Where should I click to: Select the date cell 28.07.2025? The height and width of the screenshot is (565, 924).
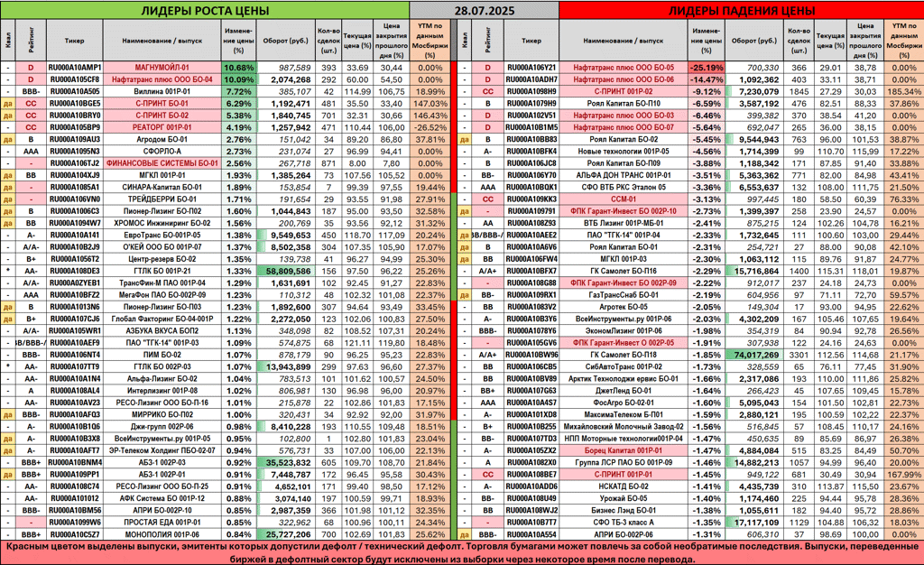coord(484,11)
